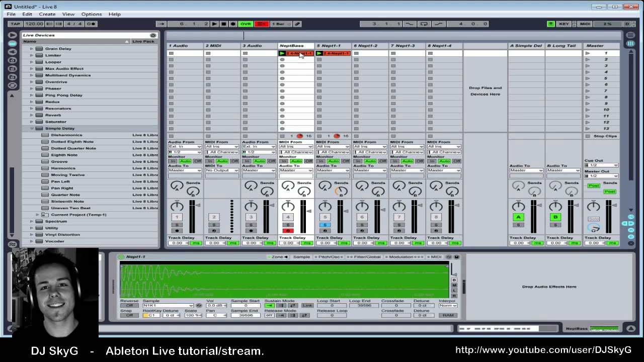Viewport: 644px width, 362px height.
Task: Expand Current Project (Temp-1) folder
Action: point(38,215)
